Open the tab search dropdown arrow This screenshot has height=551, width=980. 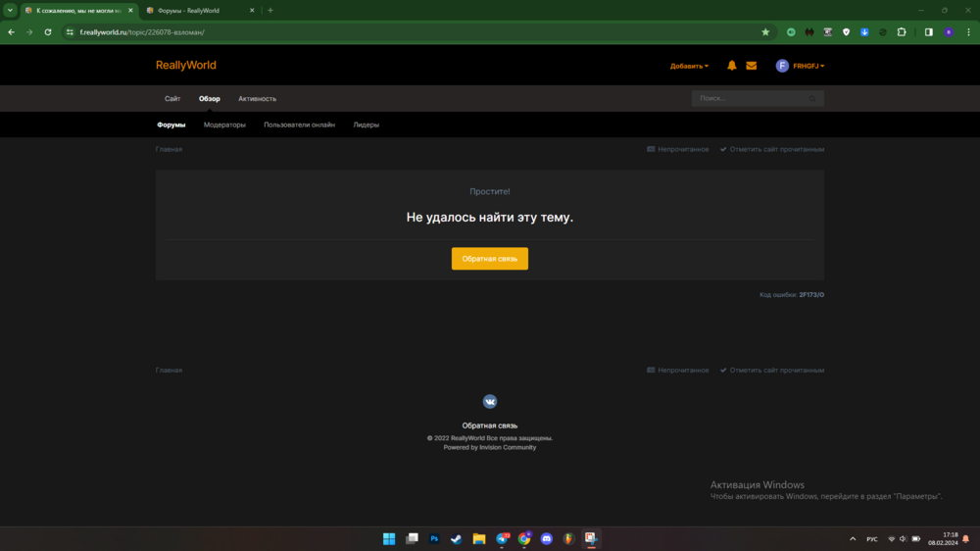point(10,10)
